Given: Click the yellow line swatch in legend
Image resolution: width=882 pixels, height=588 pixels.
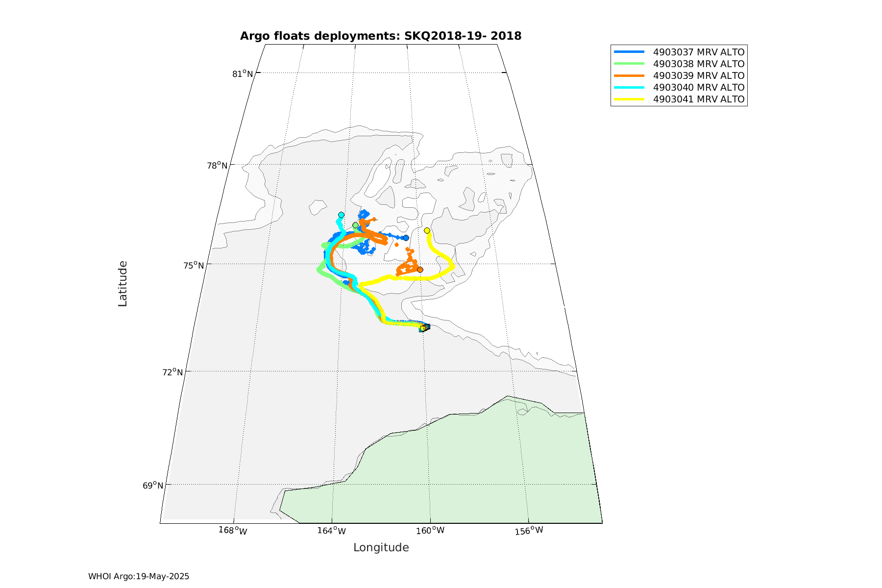Looking at the screenshot, I should (629, 98).
